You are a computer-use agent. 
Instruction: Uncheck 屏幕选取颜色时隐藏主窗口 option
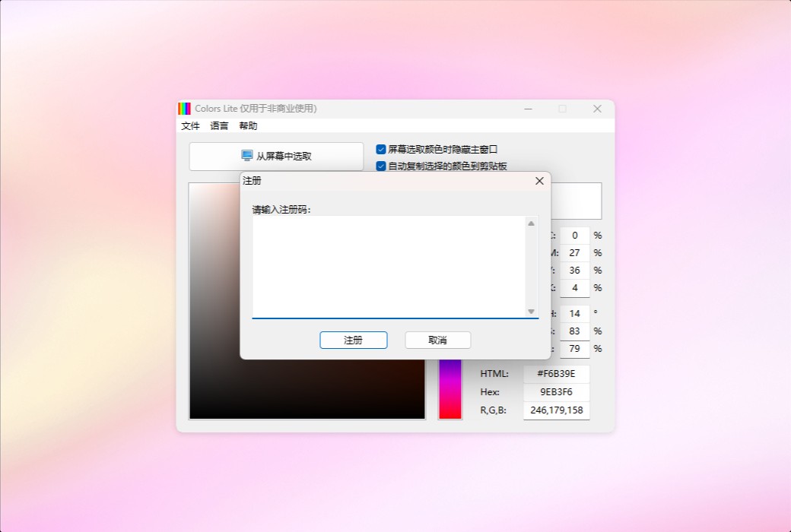(381, 149)
